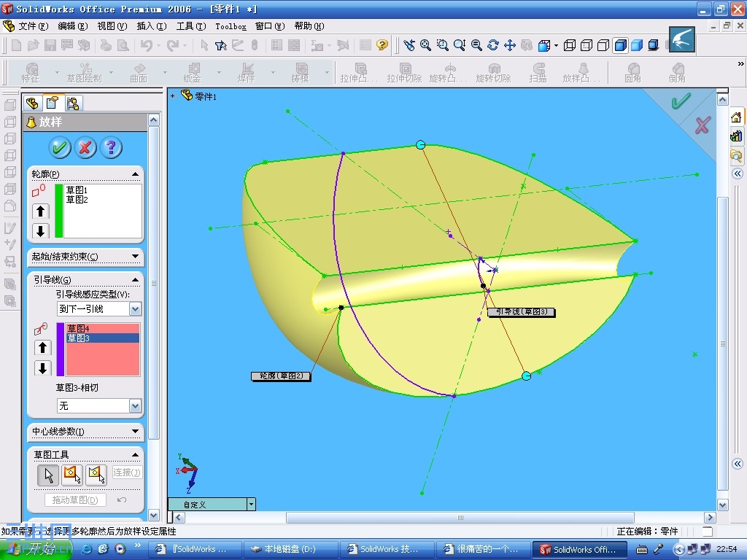Toggle the Wireframe display mode

point(570,45)
